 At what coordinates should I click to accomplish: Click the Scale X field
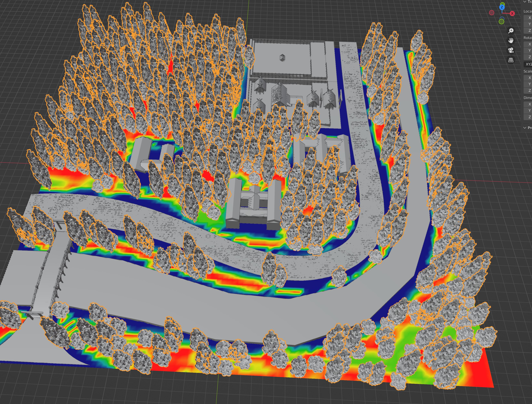point(528,78)
